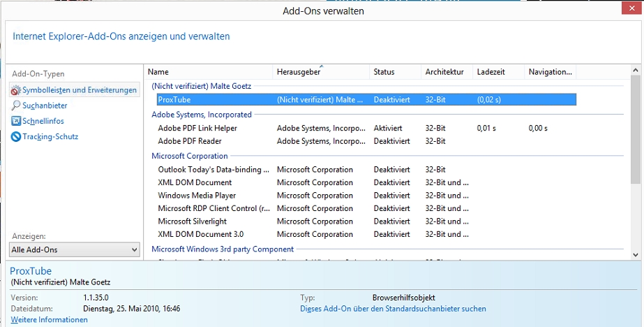Image resolution: width=644 pixels, height=327 pixels.
Task: Sort by the Name column header
Action: click(158, 72)
